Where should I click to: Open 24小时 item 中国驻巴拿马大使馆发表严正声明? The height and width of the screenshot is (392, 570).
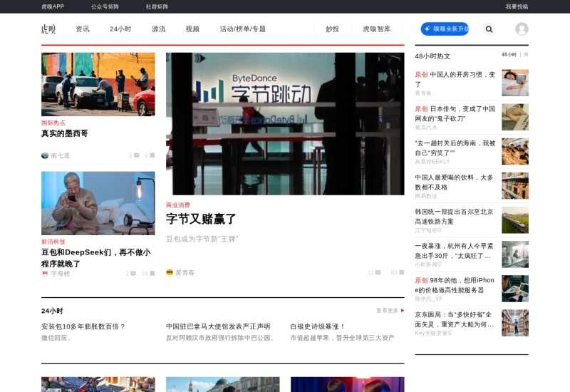click(x=218, y=326)
